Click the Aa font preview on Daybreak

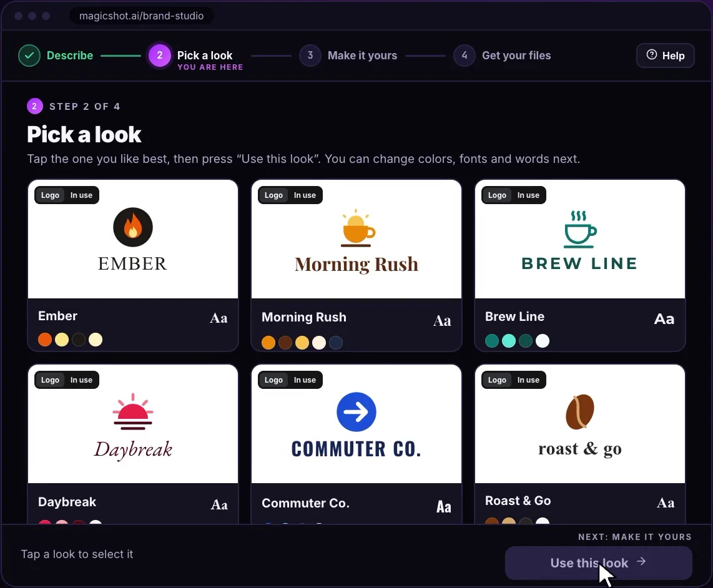(219, 504)
